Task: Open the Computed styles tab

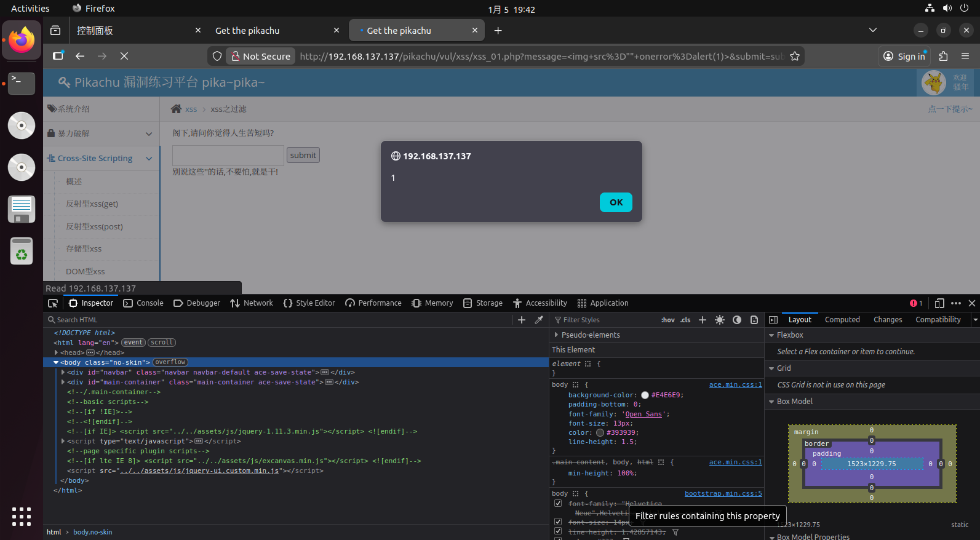Action: pyautogui.click(x=842, y=320)
